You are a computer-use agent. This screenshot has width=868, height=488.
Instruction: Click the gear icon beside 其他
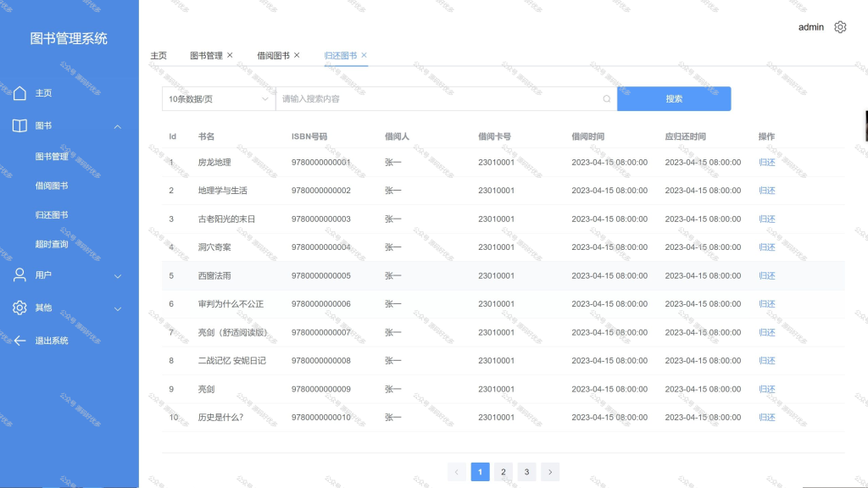pyautogui.click(x=20, y=308)
